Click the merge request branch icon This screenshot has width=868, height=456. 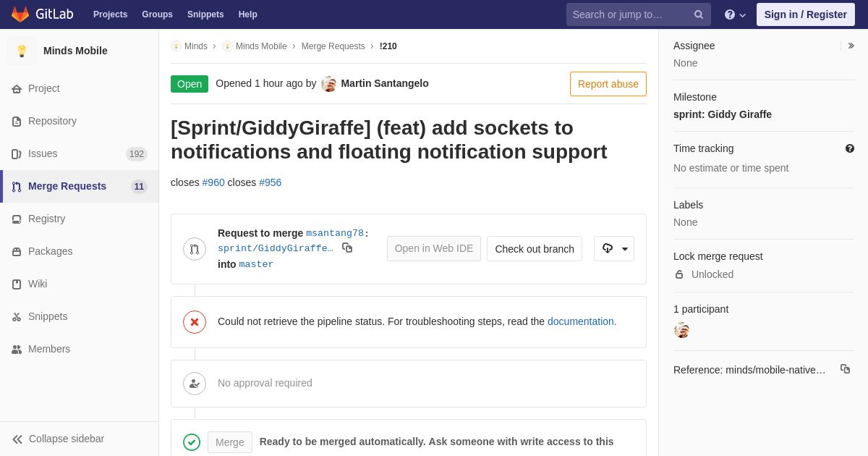tap(195, 249)
